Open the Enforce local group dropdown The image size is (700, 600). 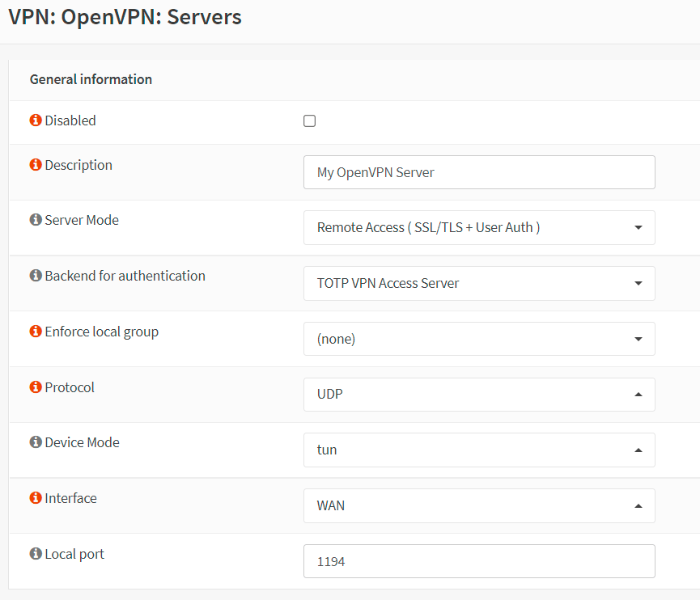(x=479, y=339)
